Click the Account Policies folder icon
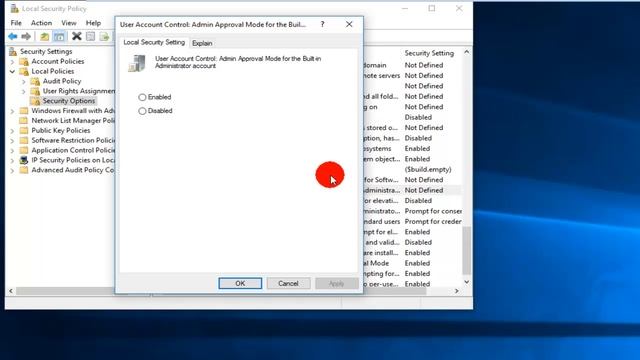This screenshot has width=640, height=360. pyautogui.click(x=24, y=61)
